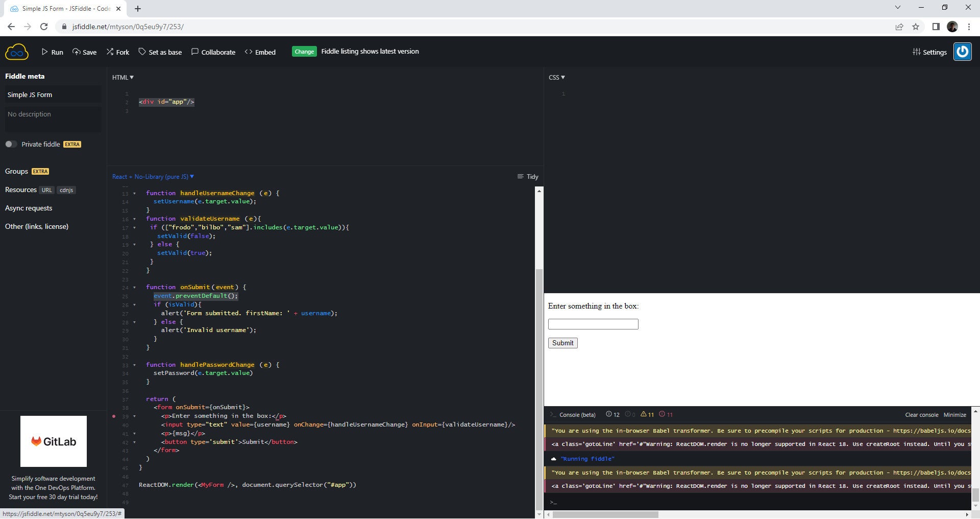Open the Chrome three-dot menu
This screenshot has height=519, width=980.
[969, 27]
